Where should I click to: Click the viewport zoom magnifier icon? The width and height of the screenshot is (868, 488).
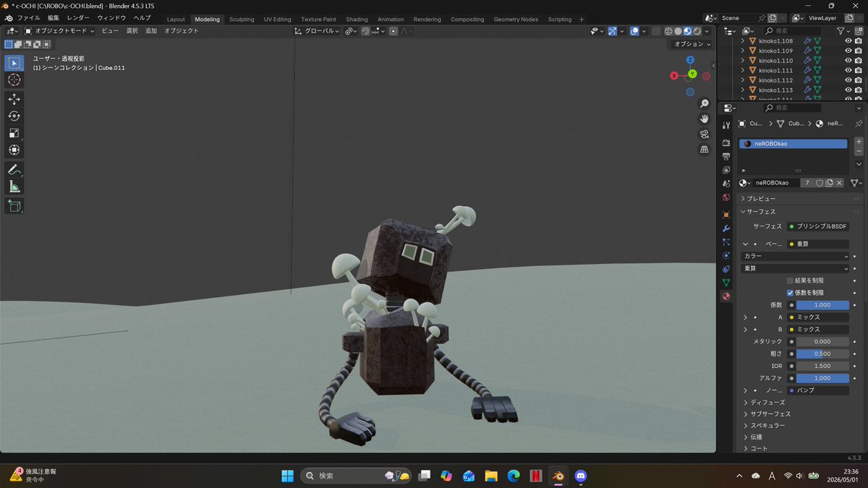[x=705, y=104]
